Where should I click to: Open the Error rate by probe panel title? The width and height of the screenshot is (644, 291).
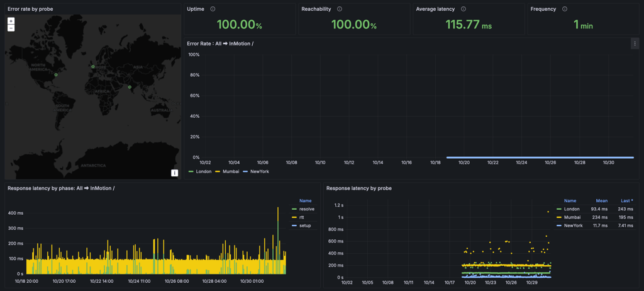point(30,9)
